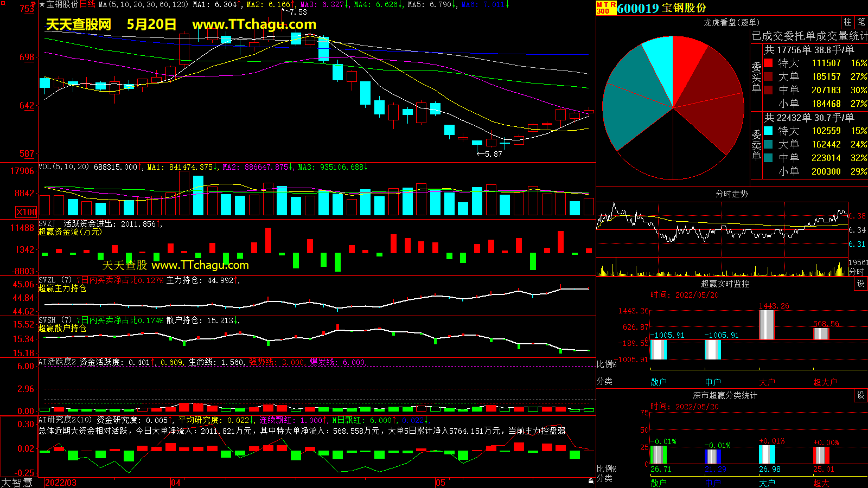Viewport: 868px width, 488px height.
Task: Click the lock icon at timeline's right end
Action: [591, 481]
